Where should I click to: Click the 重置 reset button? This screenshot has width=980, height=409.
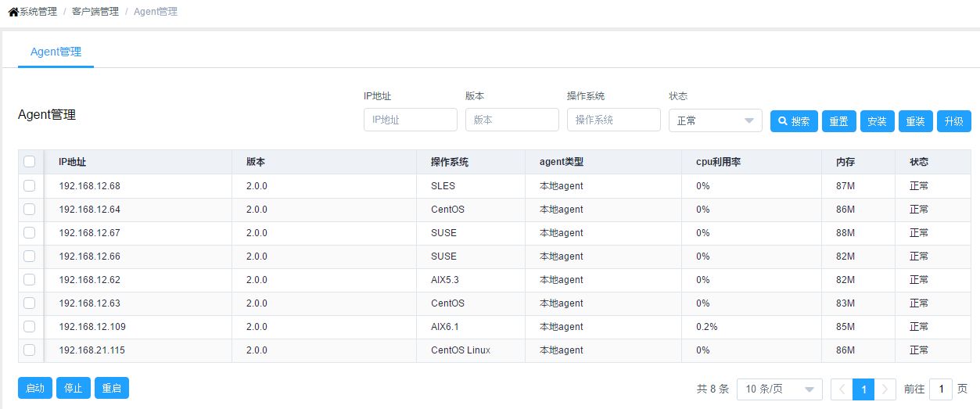click(x=838, y=121)
